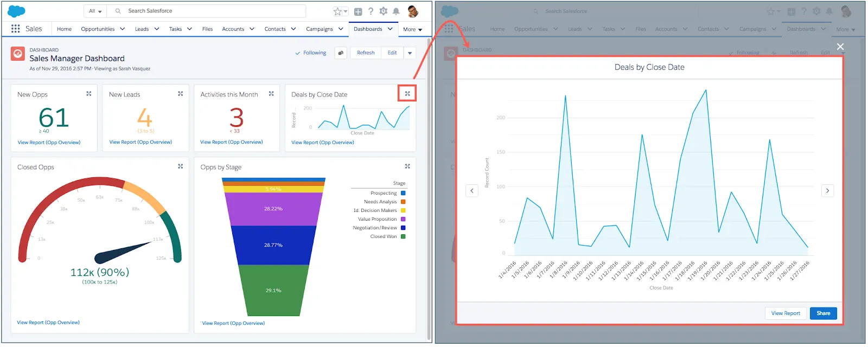Open View Report under New Opps
This screenshot has height=347, width=868.
pyautogui.click(x=49, y=143)
